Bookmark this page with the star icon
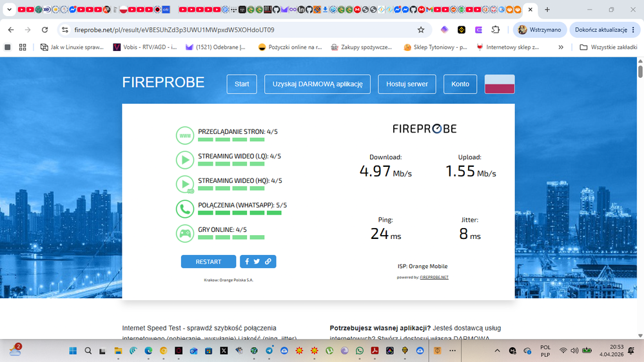 pos(421,30)
